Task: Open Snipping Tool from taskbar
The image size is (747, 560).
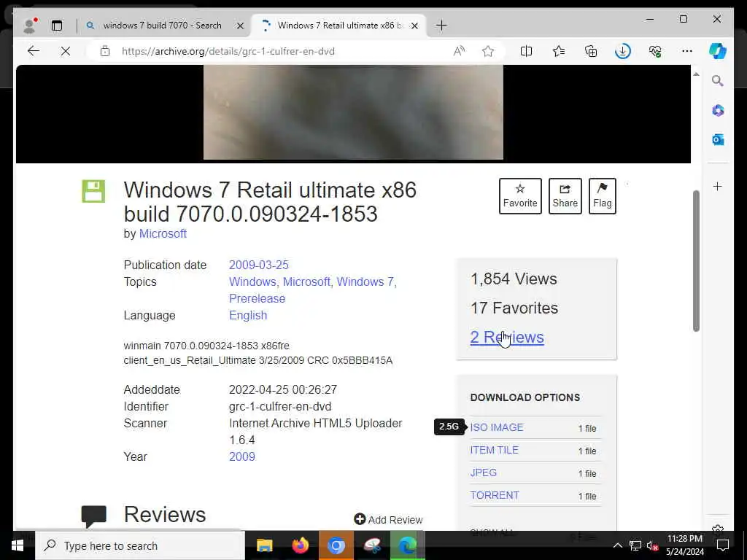Action: pyautogui.click(x=372, y=545)
